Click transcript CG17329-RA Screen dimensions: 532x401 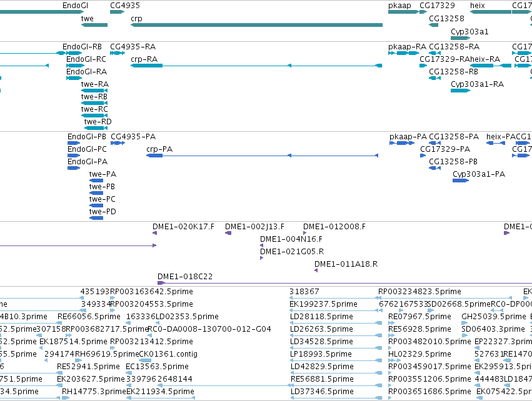click(x=445, y=59)
